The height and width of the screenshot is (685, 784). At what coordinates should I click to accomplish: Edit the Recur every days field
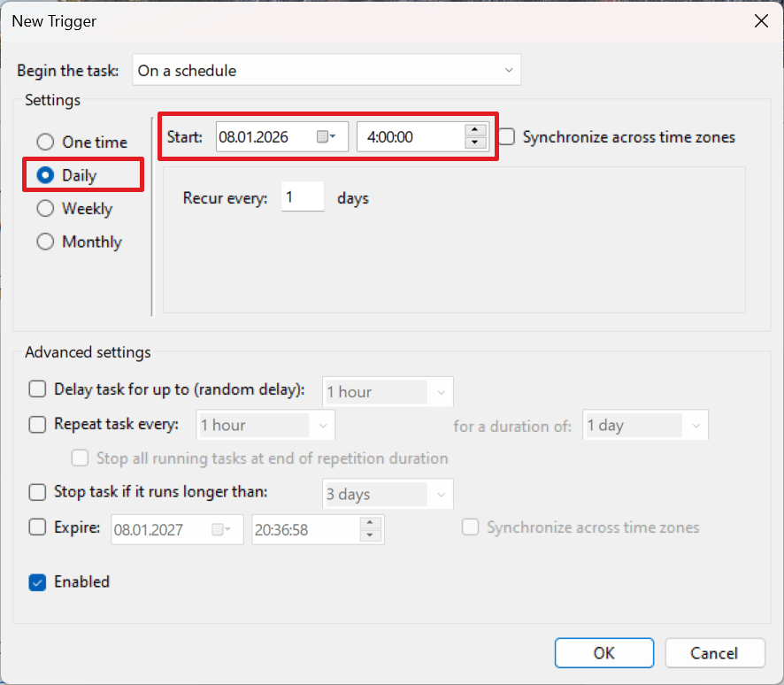point(303,196)
